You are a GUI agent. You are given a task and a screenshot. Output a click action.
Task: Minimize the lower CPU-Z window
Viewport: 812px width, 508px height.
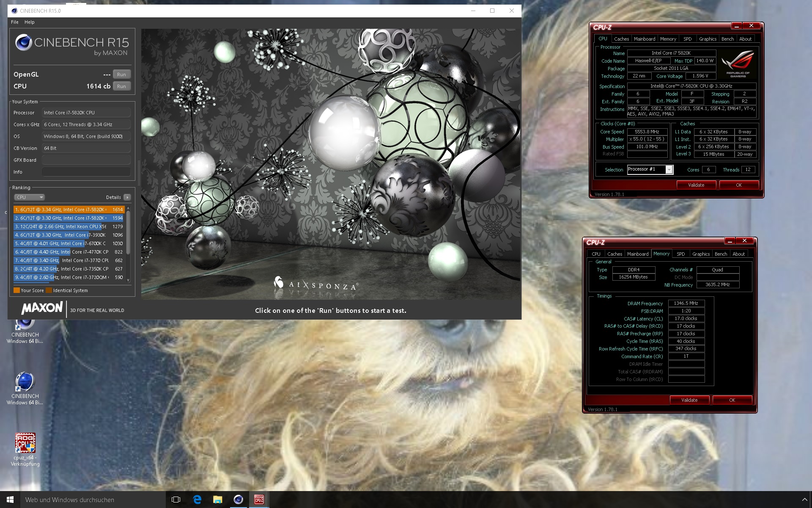coord(730,241)
